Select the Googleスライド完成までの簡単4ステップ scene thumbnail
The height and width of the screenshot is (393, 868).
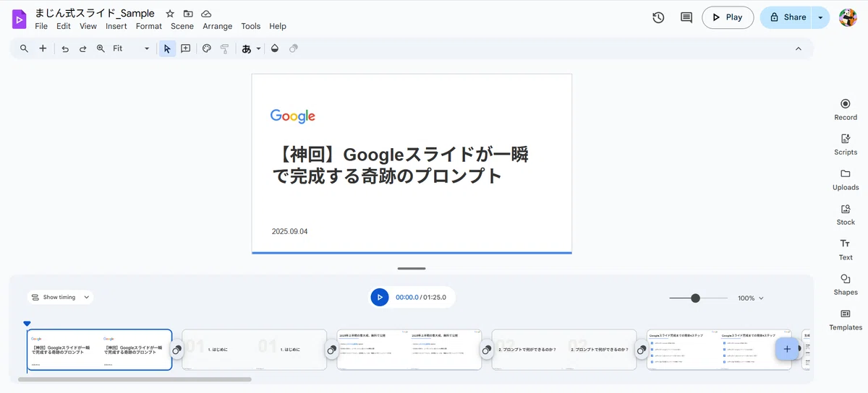[719, 350]
